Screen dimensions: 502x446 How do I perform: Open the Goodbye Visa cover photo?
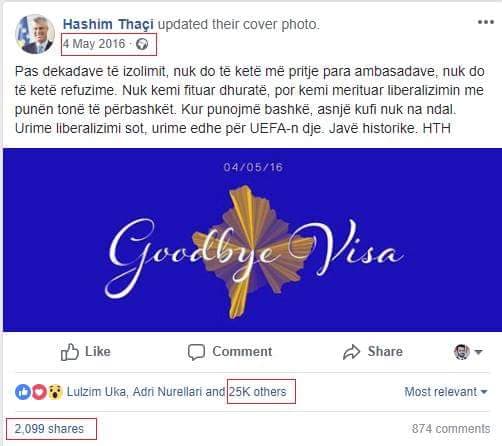[252, 240]
